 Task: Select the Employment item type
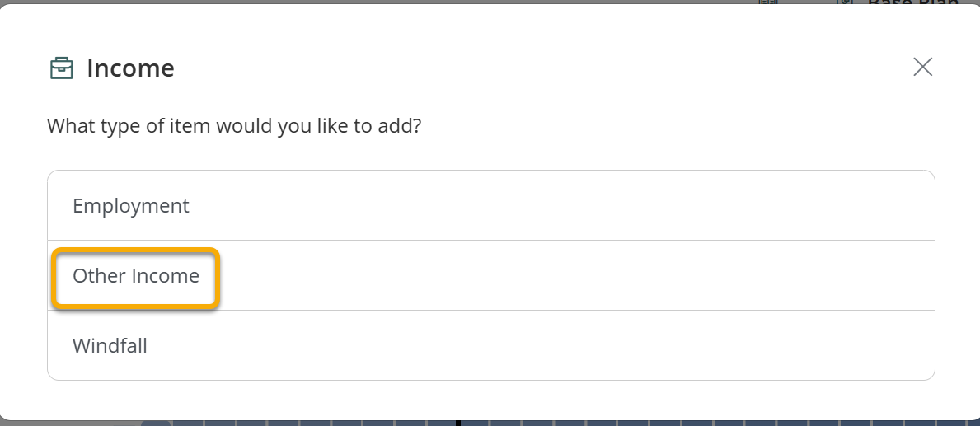[x=131, y=205]
